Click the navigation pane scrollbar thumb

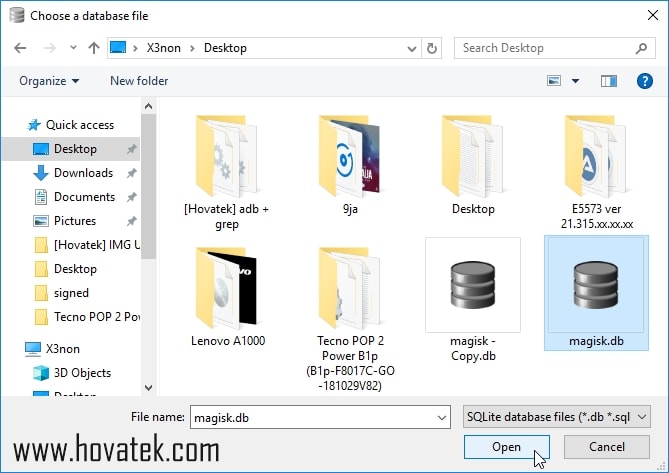[148, 186]
